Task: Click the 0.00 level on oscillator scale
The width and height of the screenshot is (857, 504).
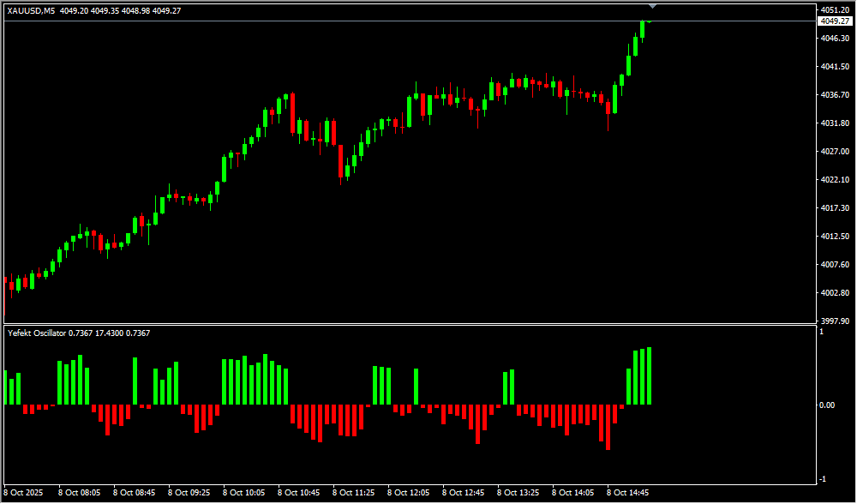Action: 827,405
